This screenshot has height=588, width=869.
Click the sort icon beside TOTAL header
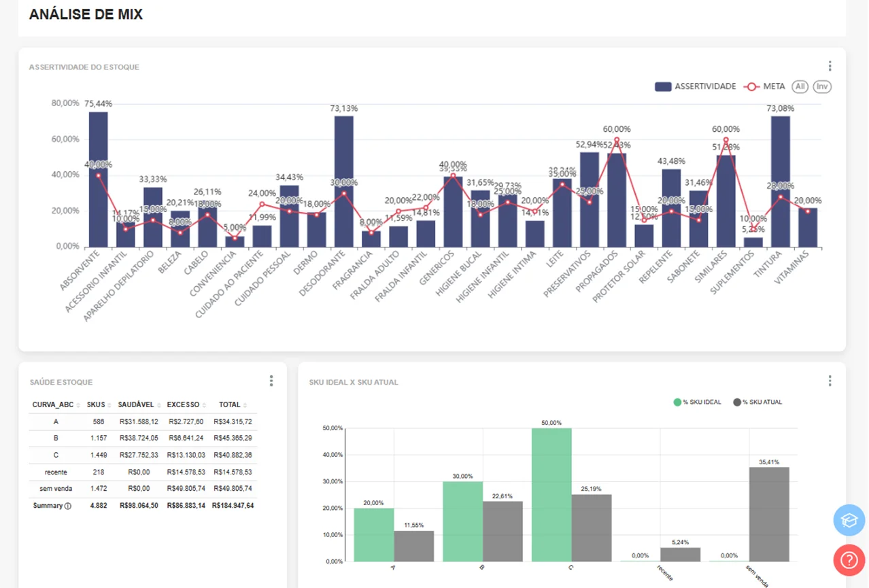tap(245, 406)
